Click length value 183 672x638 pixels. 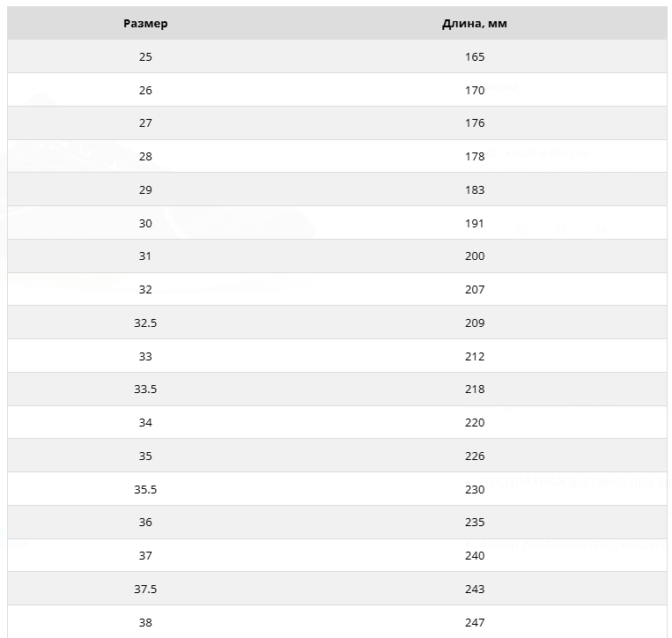[x=475, y=190]
